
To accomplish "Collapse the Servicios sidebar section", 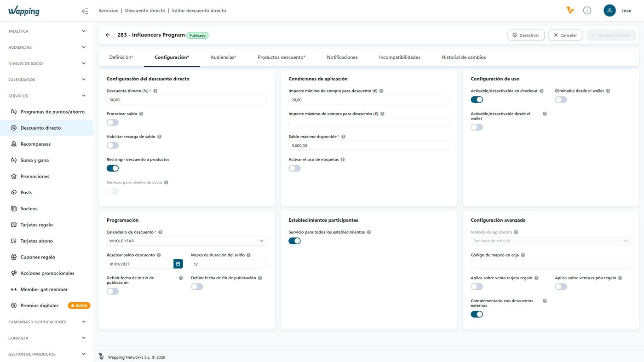I will coord(46,96).
